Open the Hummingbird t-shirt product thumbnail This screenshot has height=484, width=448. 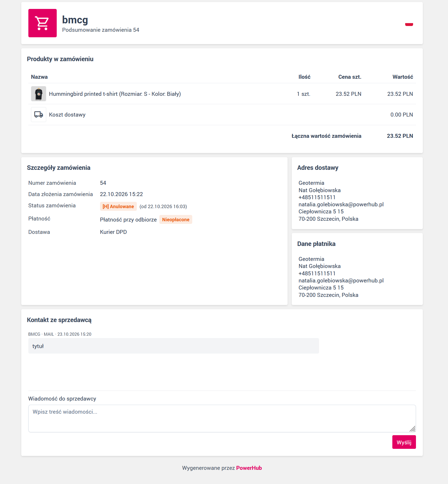click(39, 94)
